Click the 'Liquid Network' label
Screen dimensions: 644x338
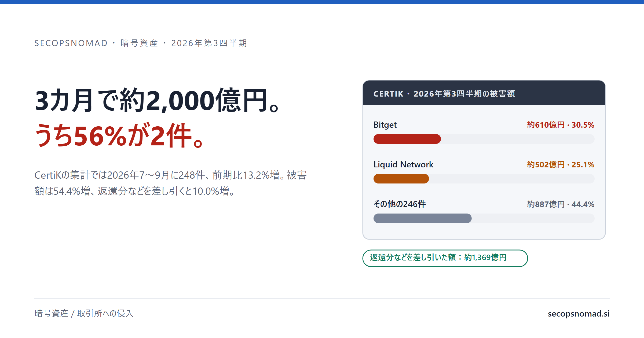[403, 164]
